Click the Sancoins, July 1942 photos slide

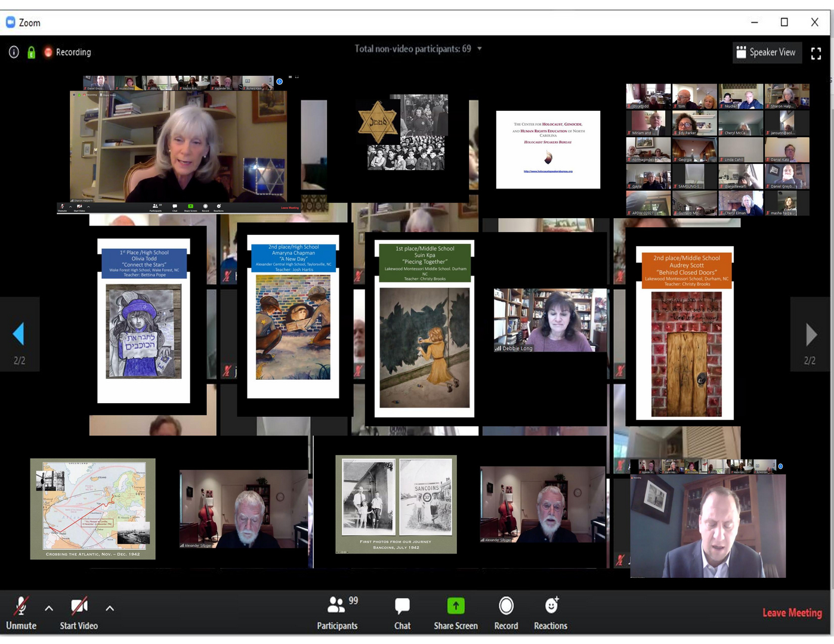396,504
